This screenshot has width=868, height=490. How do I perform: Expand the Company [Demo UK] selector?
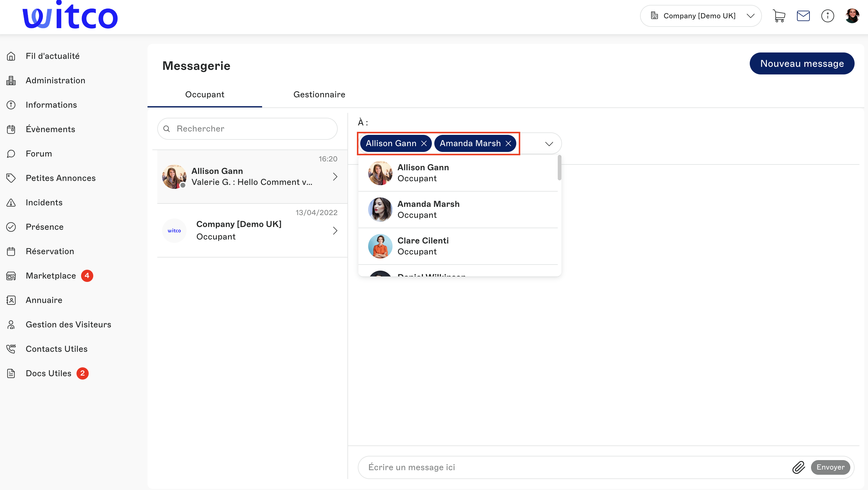pos(701,16)
